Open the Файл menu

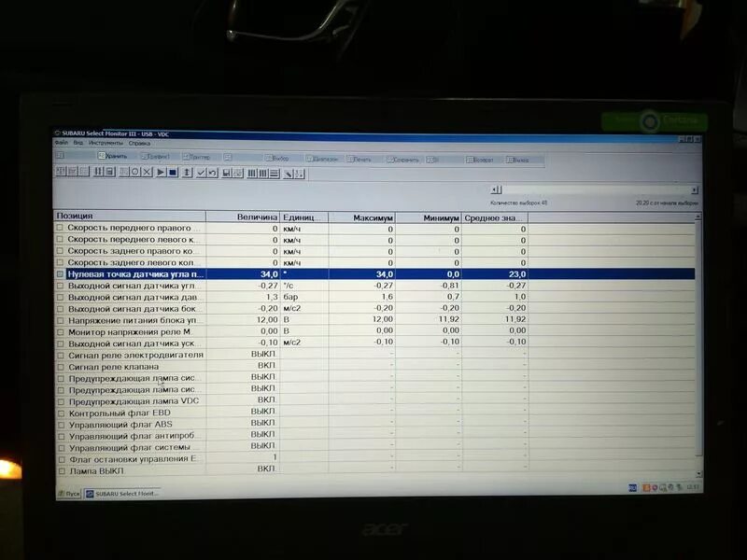(x=61, y=143)
